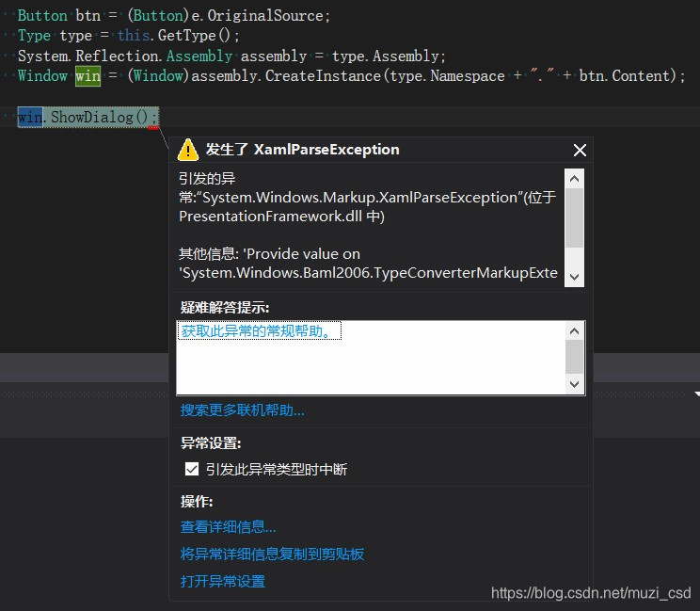Click win.ShowDialog() statement in code
This screenshot has height=611, width=700.
point(87,117)
